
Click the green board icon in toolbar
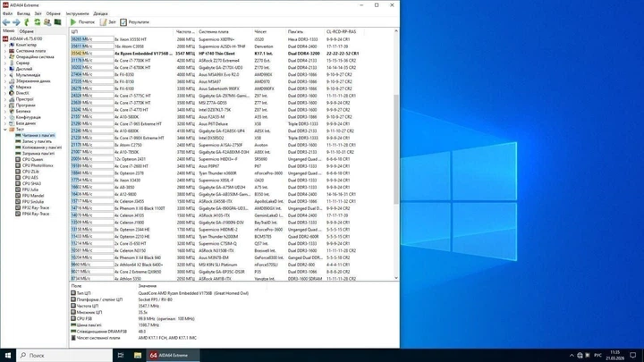[57, 22]
